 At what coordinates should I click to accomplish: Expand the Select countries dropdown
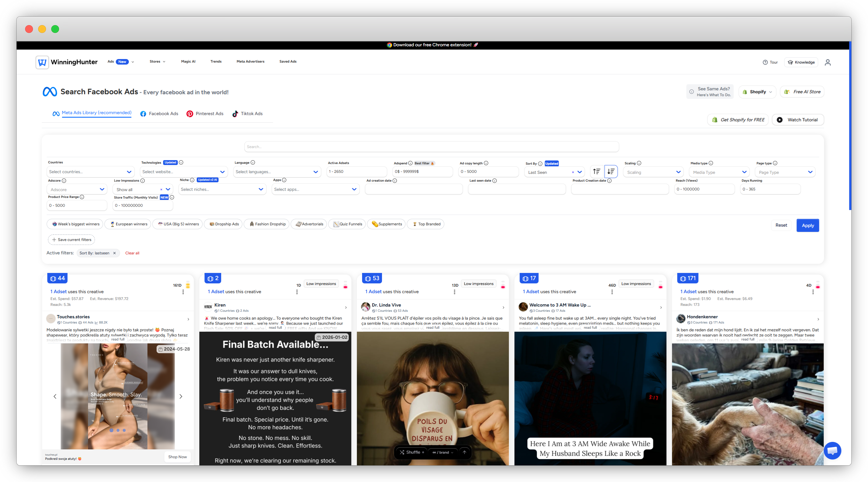[90, 172]
